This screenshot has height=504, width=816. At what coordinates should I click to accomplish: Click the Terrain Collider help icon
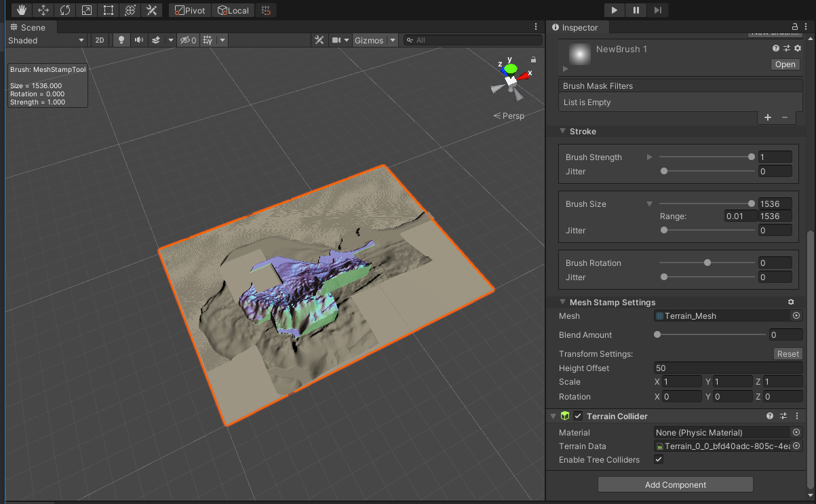point(770,416)
